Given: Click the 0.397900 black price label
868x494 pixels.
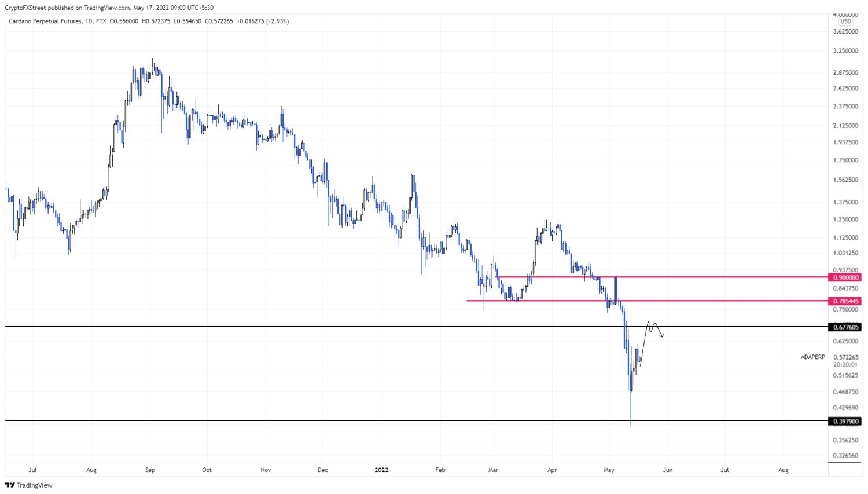Looking at the screenshot, I should (x=845, y=421).
